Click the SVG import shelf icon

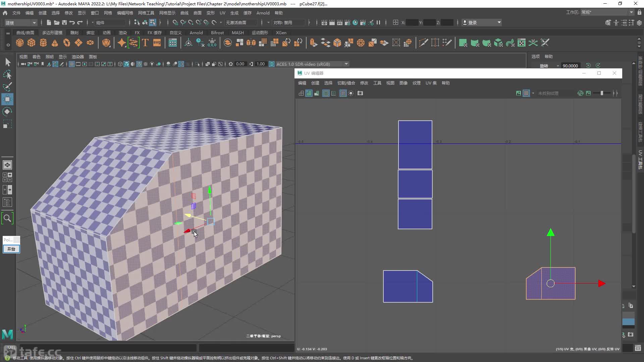[157, 43]
